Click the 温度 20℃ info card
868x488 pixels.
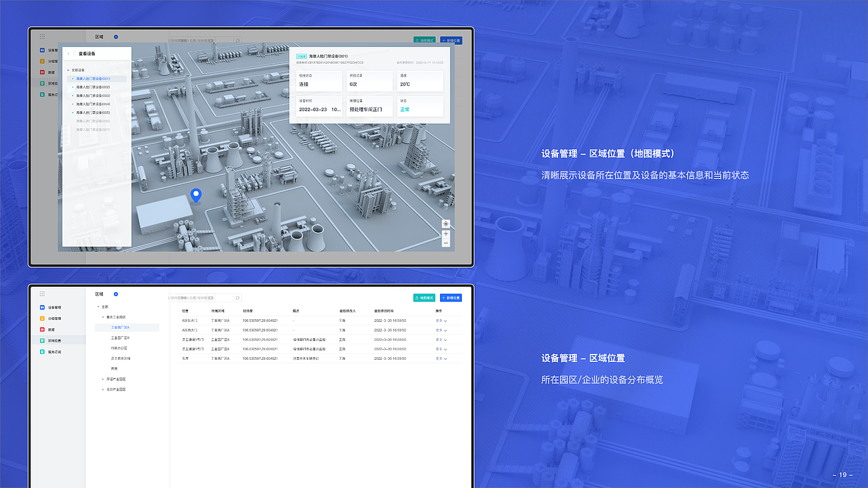point(420,81)
